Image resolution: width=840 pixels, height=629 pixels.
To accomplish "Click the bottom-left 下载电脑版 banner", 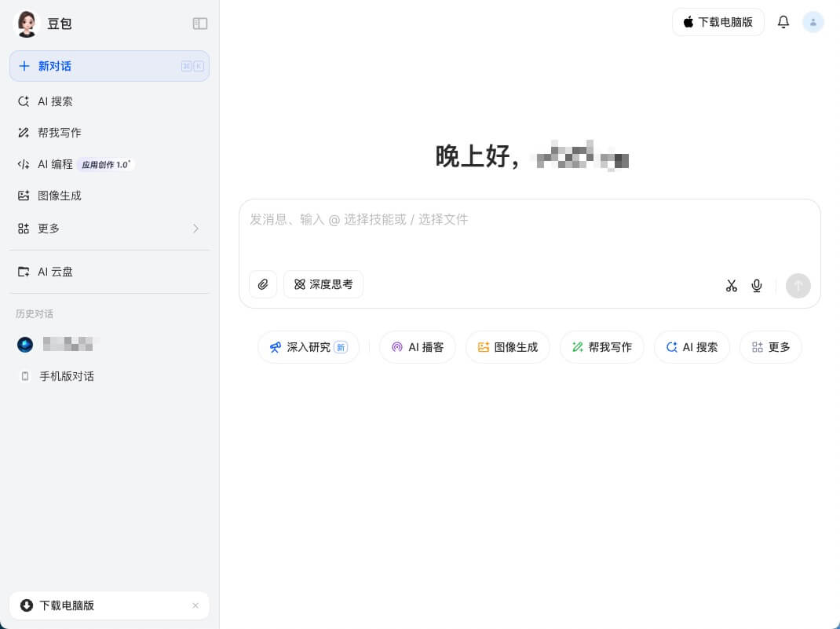I will point(109,605).
